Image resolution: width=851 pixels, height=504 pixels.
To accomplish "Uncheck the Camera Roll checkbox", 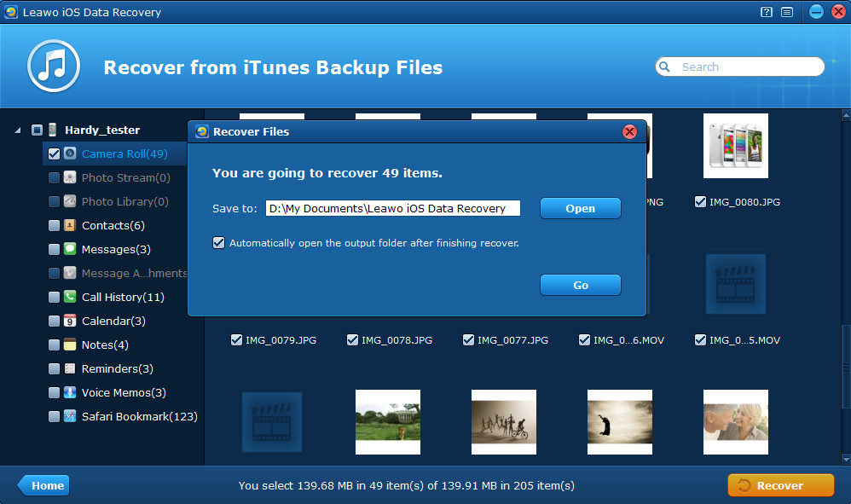I will point(55,154).
